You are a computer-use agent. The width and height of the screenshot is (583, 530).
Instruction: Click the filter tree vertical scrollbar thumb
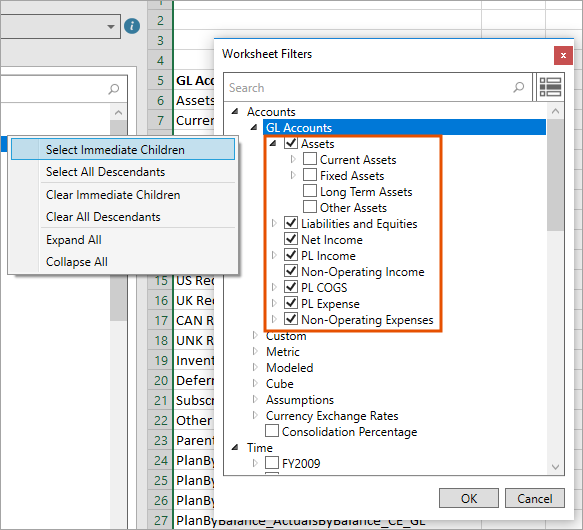click(555, 175)
